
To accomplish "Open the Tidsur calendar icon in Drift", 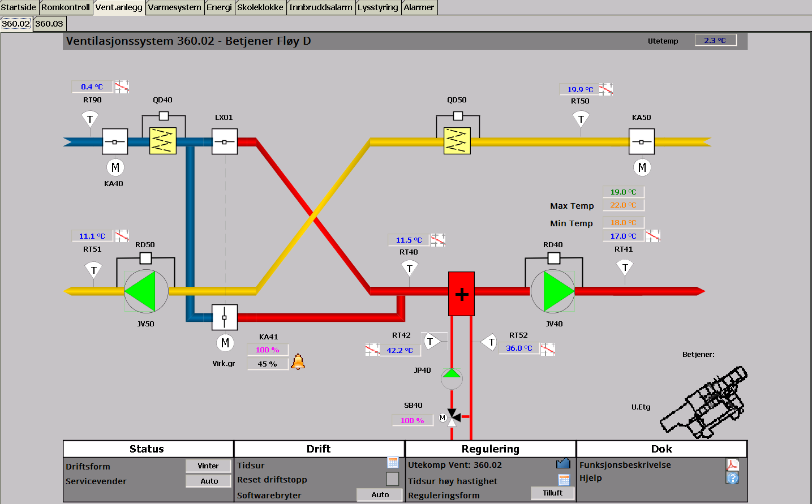I will (x=393, y=463).
